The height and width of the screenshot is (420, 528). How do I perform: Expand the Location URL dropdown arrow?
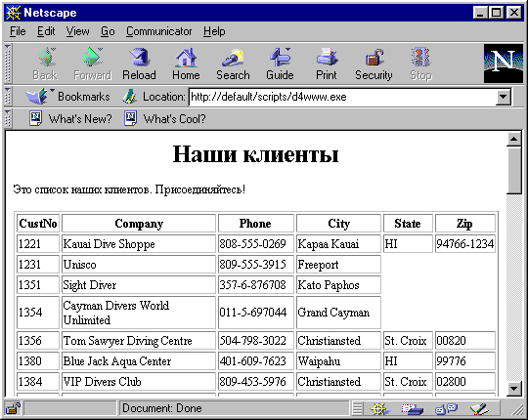[x=504, y=97]
